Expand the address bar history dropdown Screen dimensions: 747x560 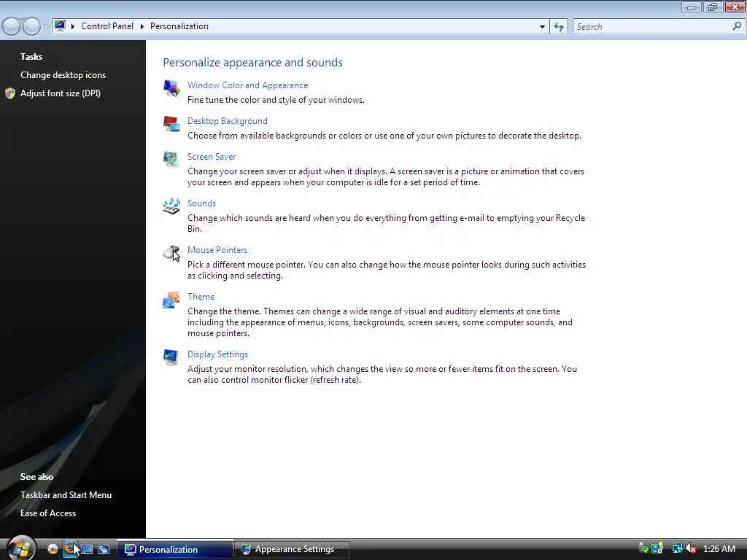point(542,27)
